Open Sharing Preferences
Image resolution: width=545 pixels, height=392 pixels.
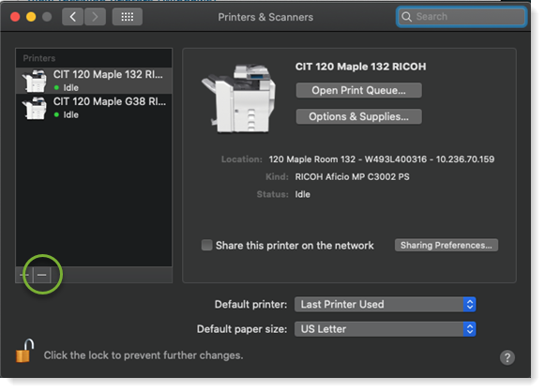point(447,245)
